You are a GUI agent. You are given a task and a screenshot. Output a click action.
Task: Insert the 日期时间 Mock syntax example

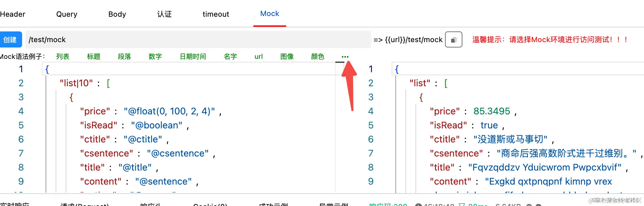pos(193,57)
